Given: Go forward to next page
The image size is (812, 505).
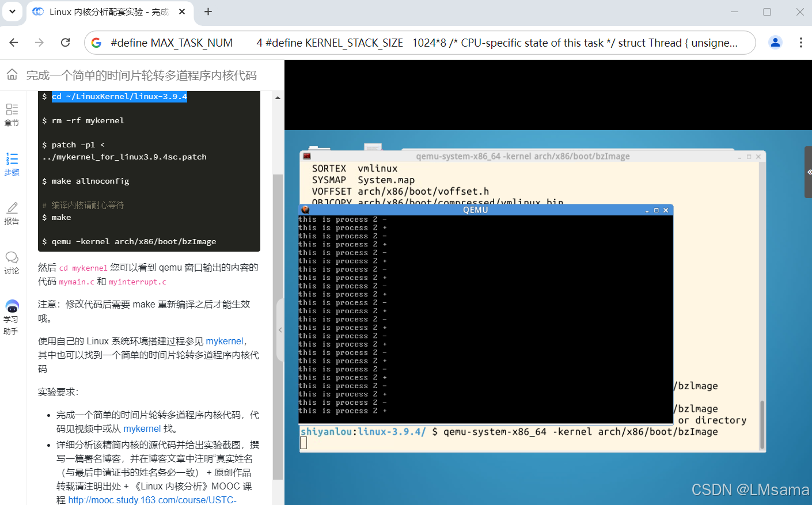Looking at the screenshot, I should (x=39, y=43).
